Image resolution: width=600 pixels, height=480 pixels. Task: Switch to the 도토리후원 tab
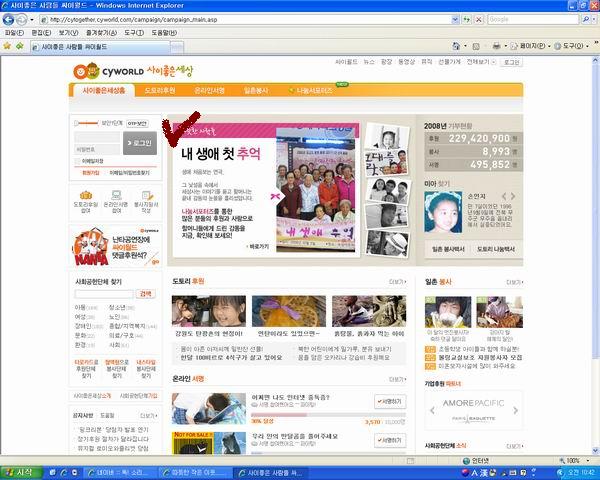[x=160, y=91]
